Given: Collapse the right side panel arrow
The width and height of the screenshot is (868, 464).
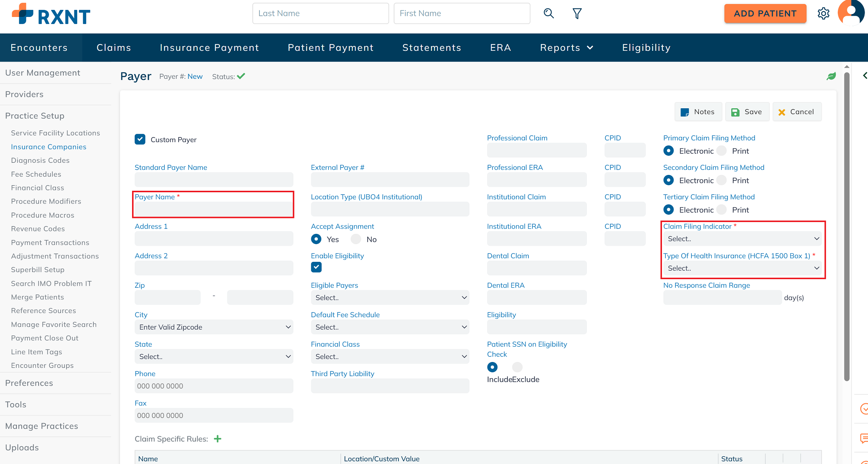Looking at the screenshot, I should 865,75.
